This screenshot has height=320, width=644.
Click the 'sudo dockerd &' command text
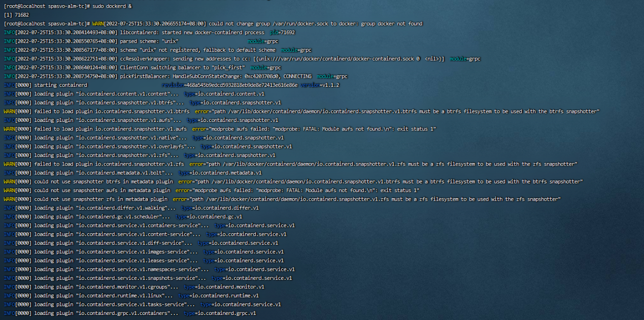112,6
